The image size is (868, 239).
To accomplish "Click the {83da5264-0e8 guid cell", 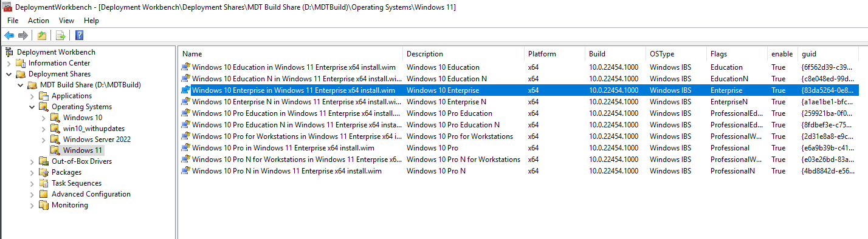I will (x=827, y=90).
